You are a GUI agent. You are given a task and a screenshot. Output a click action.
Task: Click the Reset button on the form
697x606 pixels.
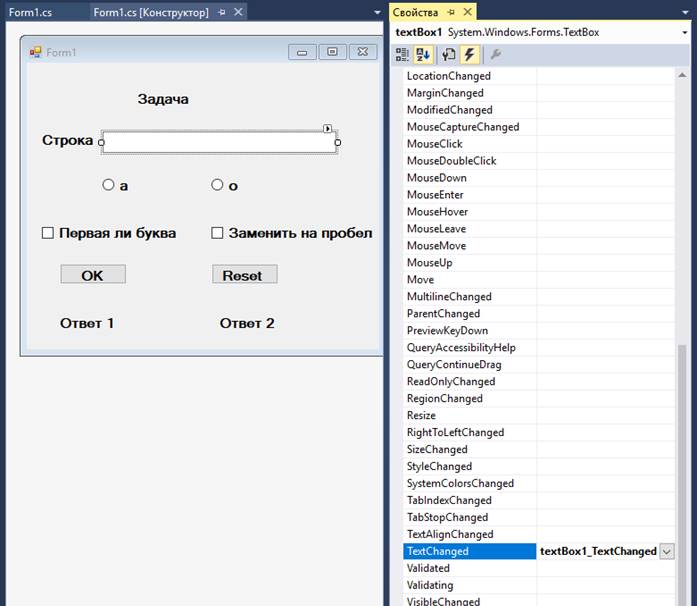pos(244,275)
